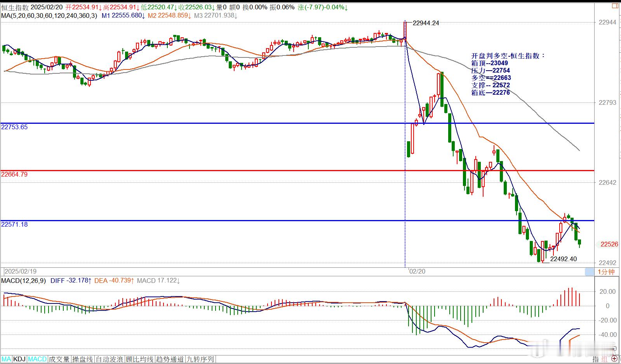The image size is (621, 364).
Task: Click the MACD 17.122 reading
Action: coord(158,281)
